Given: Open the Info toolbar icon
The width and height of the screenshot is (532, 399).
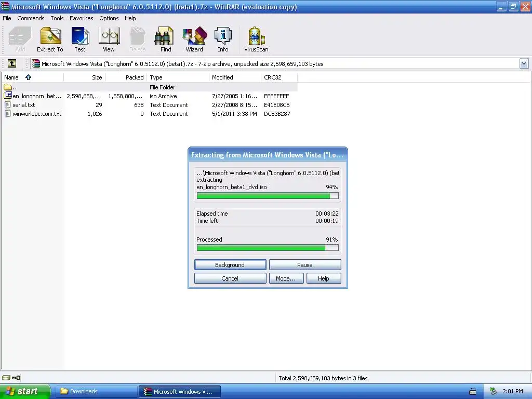Looking at the screenshot, I should [x=223, y=36].
